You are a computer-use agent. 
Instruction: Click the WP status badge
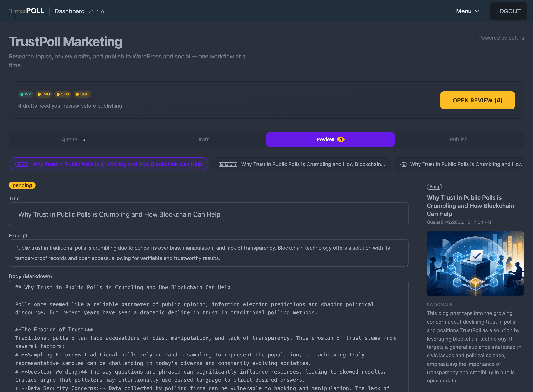click(x=26, y=94)
